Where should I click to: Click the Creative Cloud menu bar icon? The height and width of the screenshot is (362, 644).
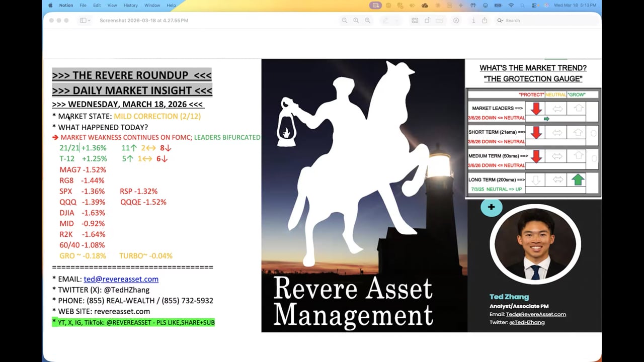[x=425, y=5]
